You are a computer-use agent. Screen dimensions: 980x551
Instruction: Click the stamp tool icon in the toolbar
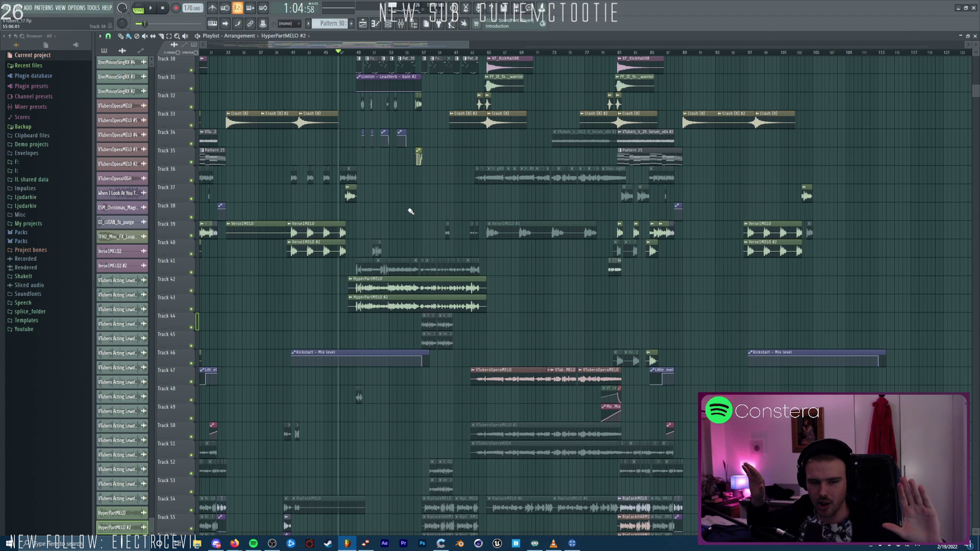263,23
